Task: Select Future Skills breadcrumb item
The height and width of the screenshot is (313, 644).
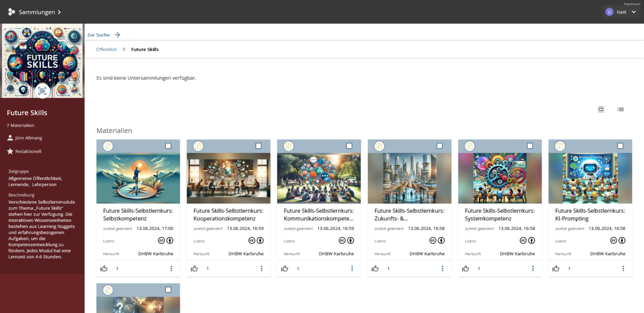Action: [x=145, y=49]
